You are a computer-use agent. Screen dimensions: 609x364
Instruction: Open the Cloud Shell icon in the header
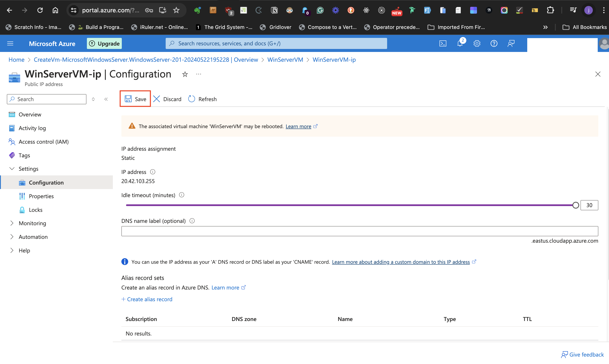tap(443, 43)
